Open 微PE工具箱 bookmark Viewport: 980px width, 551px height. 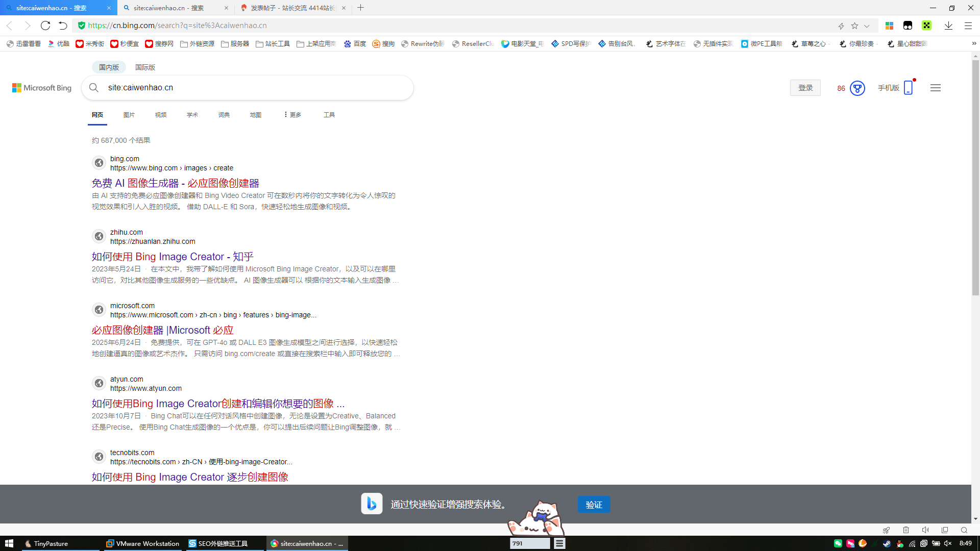(762, 44)
